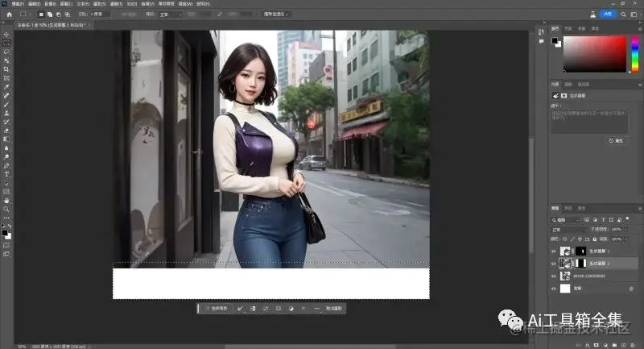This screenshot has width=644, height=349.
Task: Open the layer fill dropdown arrow
Action: 625,239
